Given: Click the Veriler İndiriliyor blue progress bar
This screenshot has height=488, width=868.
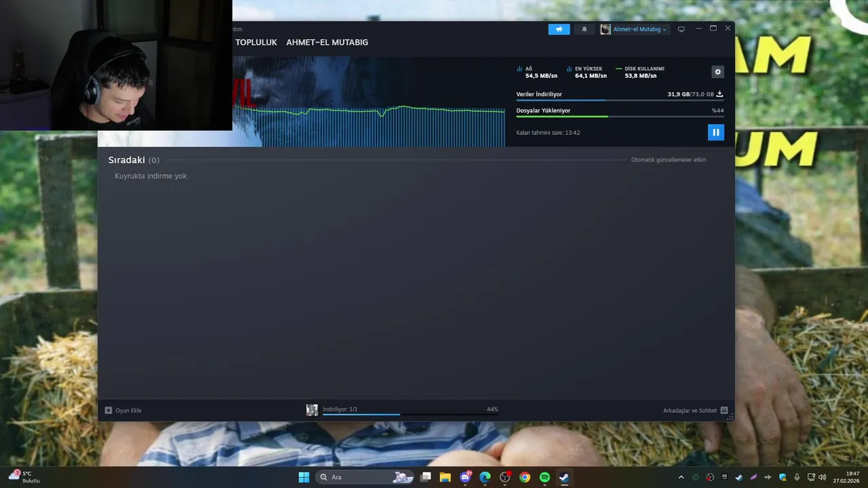Looking at the screenshot, I should [x=620, y=100].
